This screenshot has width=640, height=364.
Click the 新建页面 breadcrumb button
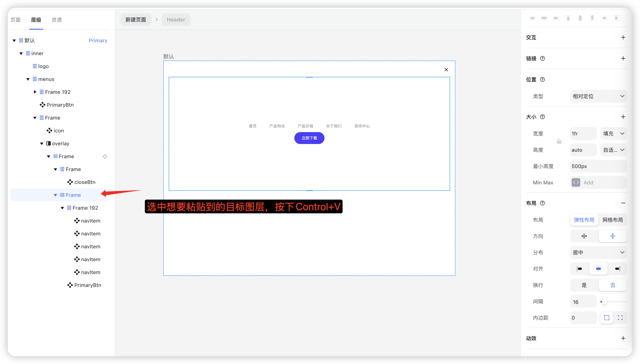(136, 20)
